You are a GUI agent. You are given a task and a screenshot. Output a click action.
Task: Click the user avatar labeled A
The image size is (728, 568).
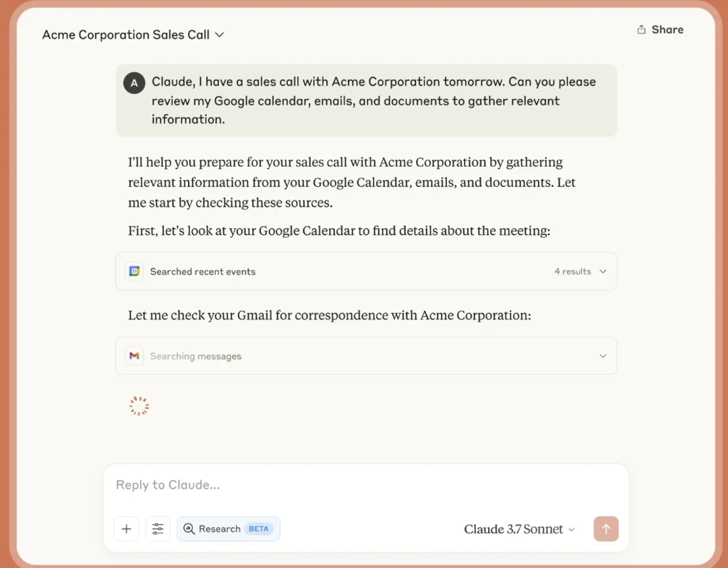click(134, 83)
